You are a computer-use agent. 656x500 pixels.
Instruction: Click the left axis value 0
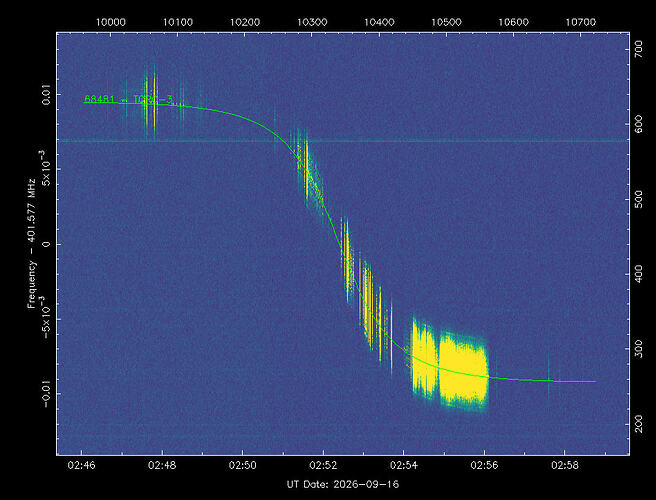(46, 244)
